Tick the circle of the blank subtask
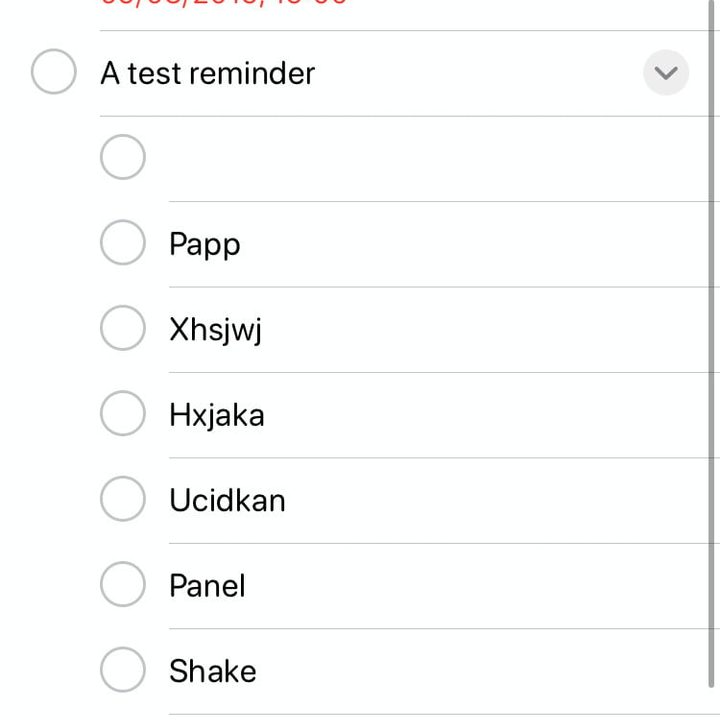The width and height of the screenshot is (720, 720). (x=123, y=158)
